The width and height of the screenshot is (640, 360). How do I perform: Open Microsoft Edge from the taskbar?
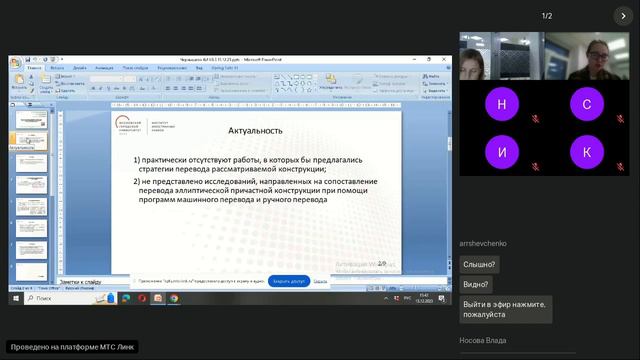[x=126, y=298]
